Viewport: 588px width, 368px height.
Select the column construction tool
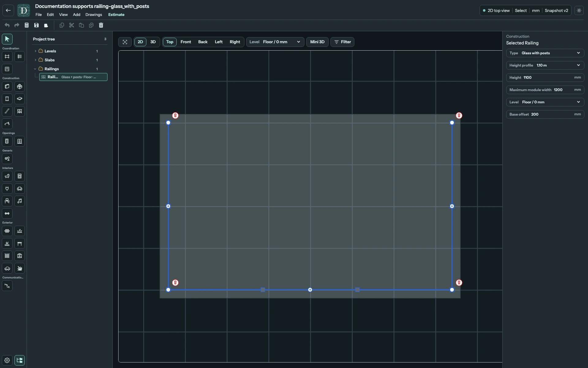pos(7,99)
